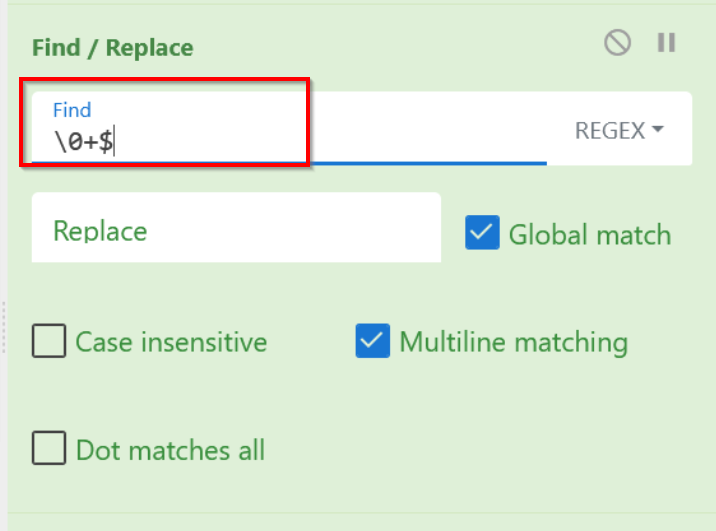Enable the Case insensitive checkbox
This screenshot has width=716, height=531.
tap(49, 341)
